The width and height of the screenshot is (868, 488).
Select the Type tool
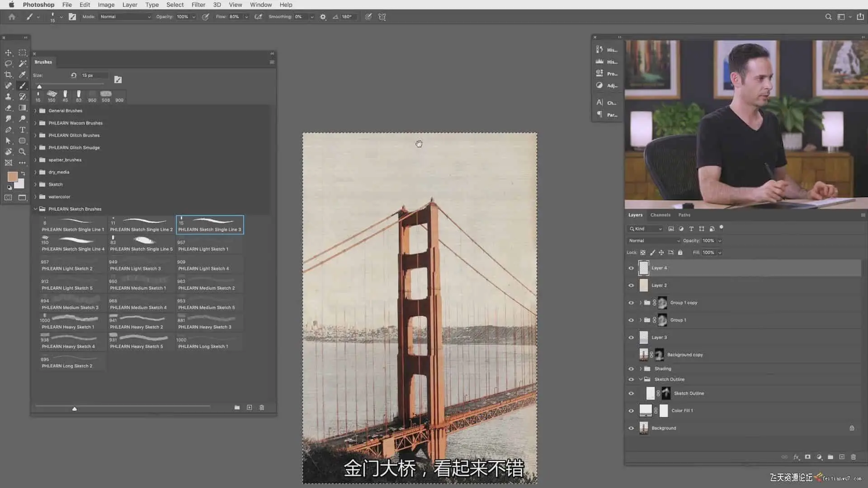click(x=22, y=130)
